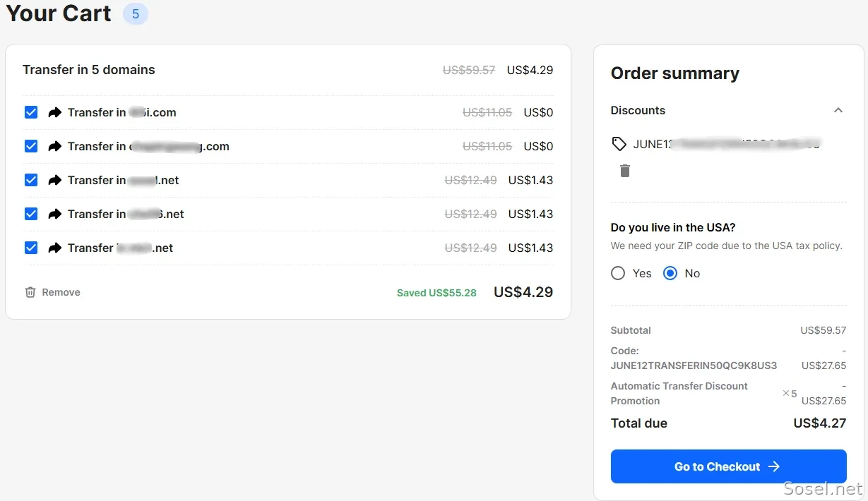Select Yes for living in the USA
This screenshot has height=501, width=868.
(618, 273)
